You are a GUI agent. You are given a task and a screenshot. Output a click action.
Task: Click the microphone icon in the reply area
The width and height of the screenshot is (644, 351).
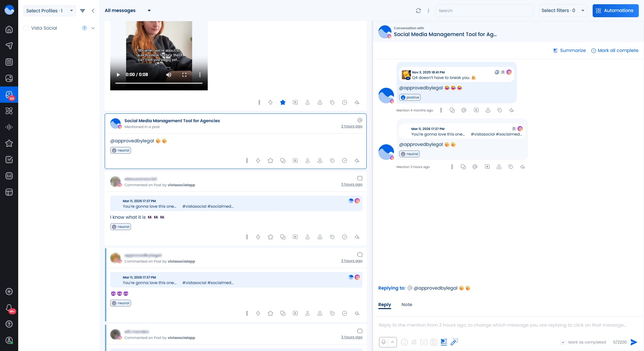coord(383,342)
